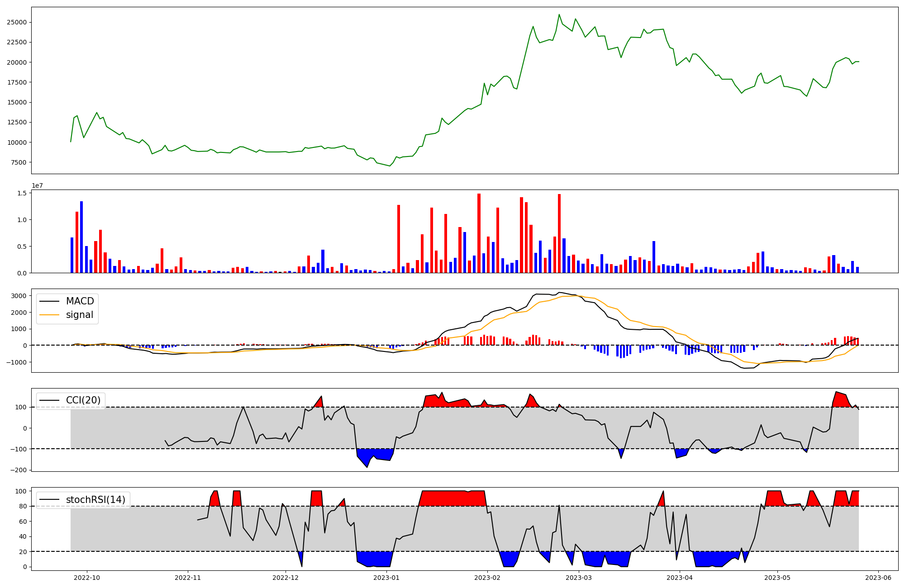Click the 1e7 volume scale annotation
This screenshot has width=905, height=588.
point(37,186)
